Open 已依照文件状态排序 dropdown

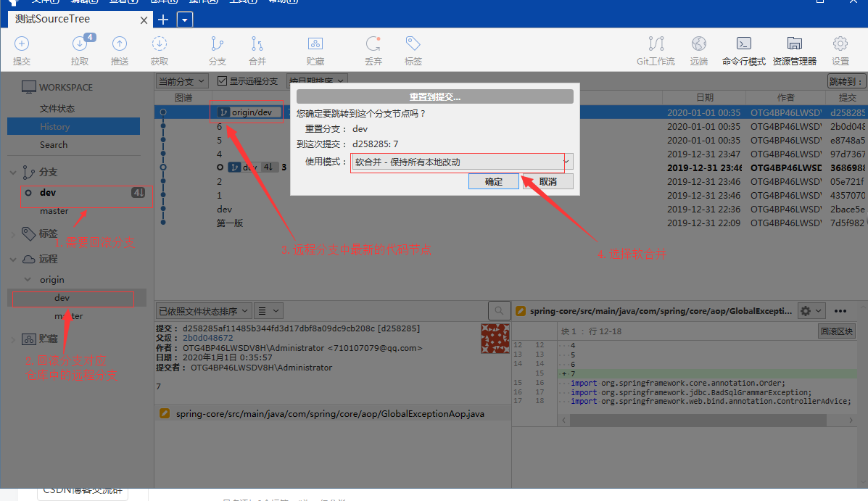(x=203, y=311)
